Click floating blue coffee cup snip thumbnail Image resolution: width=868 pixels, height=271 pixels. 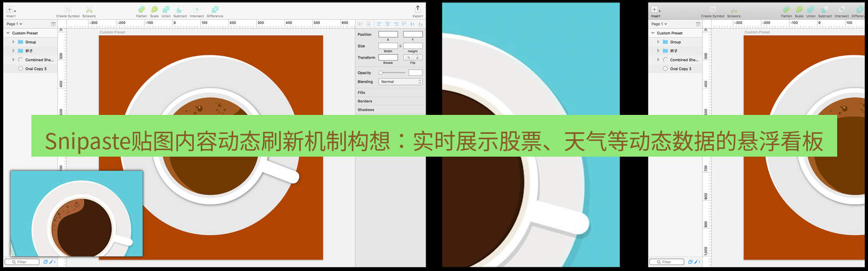(x=77, y=214)
